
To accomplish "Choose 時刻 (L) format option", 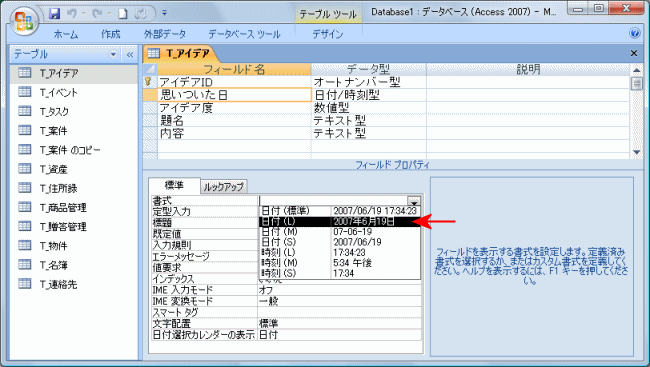I will point(340,253).
